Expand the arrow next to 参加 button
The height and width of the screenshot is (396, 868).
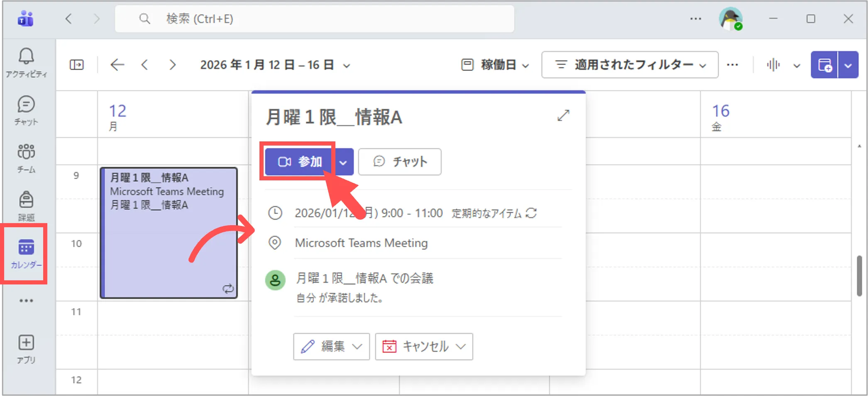[343, 162]
